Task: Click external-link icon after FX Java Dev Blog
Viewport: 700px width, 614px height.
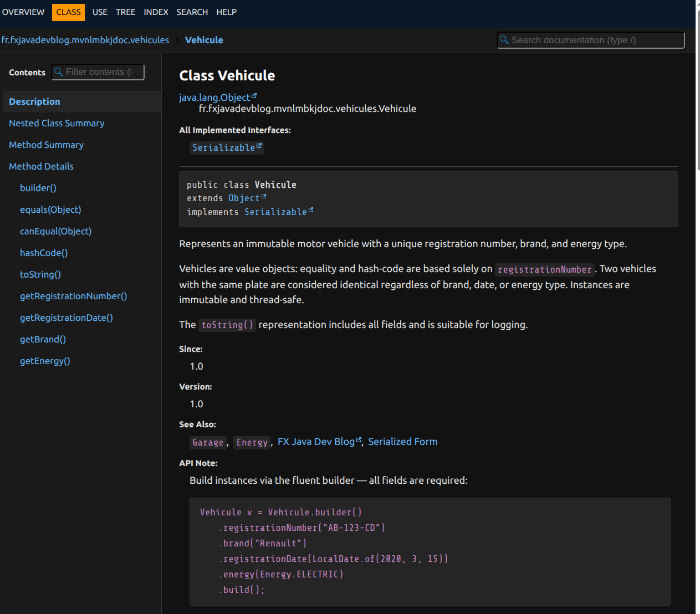Action: pyautogui.click(x=359, y=440)
